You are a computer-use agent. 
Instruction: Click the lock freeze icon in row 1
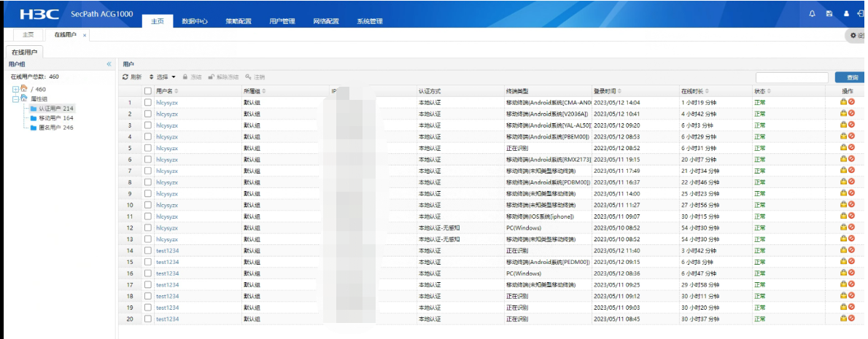point(844,102)
